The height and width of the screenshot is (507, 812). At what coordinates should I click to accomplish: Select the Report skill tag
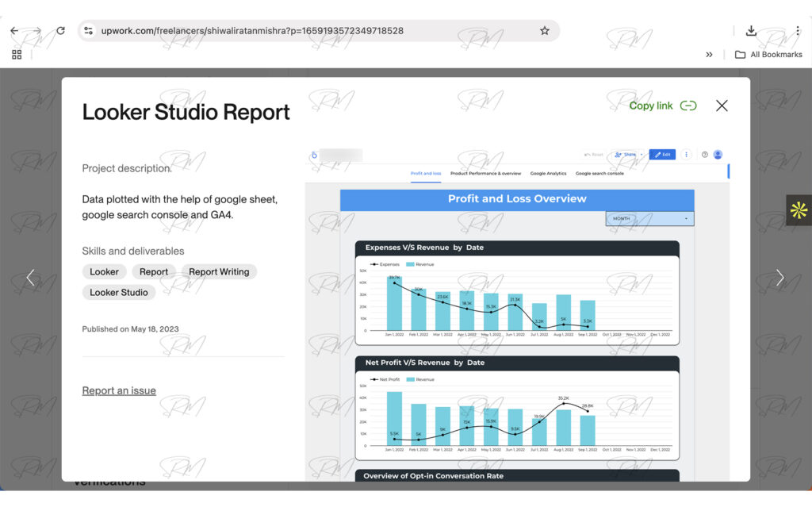154,271
